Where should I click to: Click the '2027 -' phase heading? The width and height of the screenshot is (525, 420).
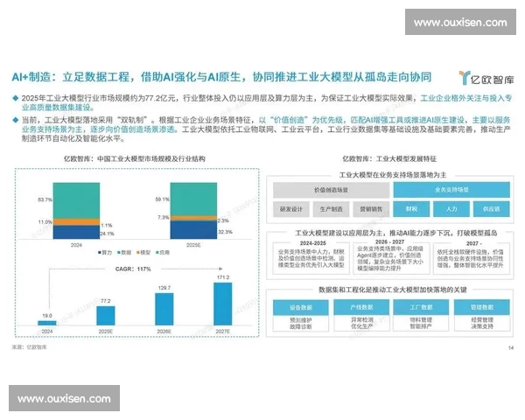click(x=473, y=243)
